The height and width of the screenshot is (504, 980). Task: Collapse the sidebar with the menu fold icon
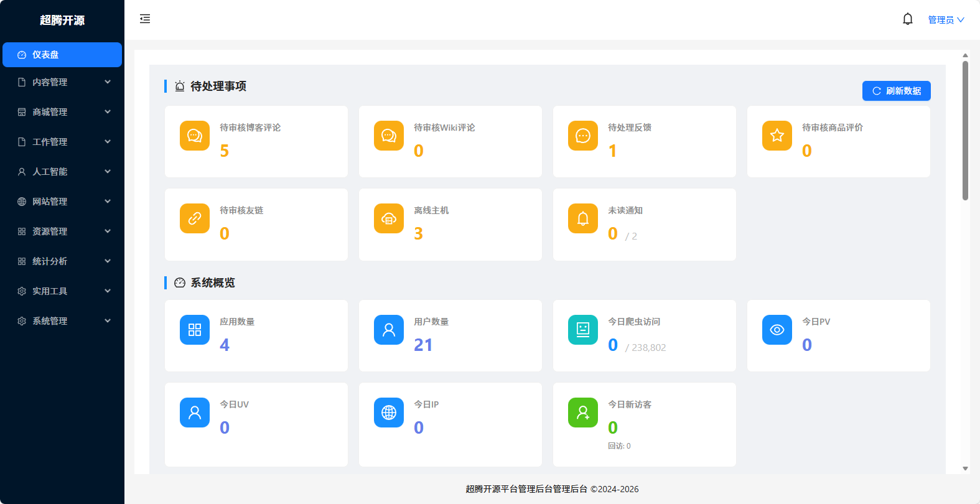coord(145,19)
